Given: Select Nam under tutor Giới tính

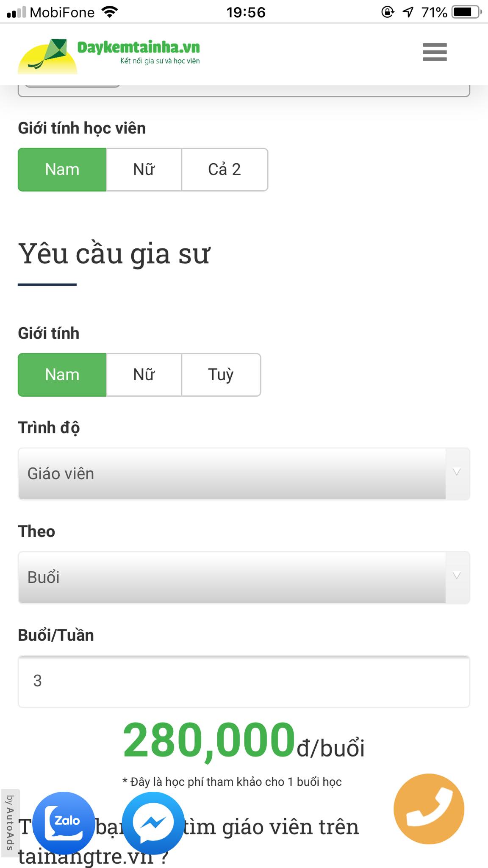Looking at the screenshot, I should [62, 375].
